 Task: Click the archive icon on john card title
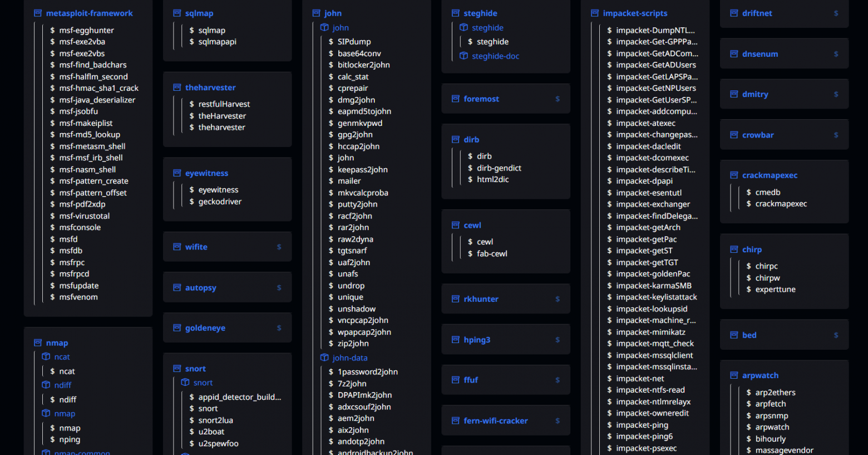(x=316, y=13)
